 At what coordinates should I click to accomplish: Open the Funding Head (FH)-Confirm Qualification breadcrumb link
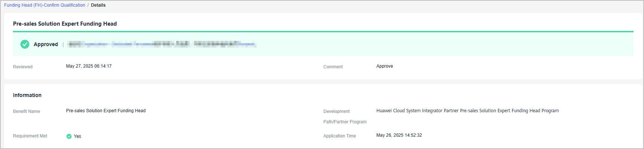[45, 5]
